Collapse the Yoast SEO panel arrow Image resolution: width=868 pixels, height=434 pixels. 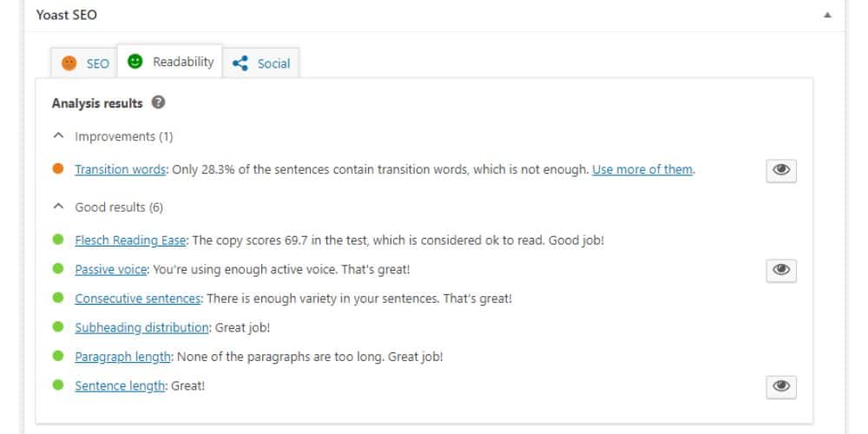coord(827,16)
